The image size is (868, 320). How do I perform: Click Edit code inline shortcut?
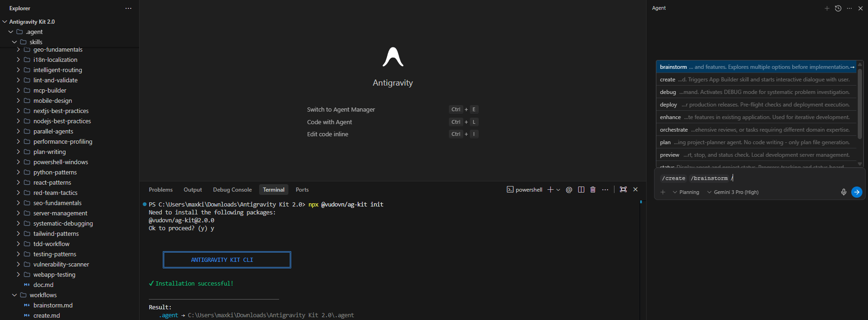pos(327,134)
